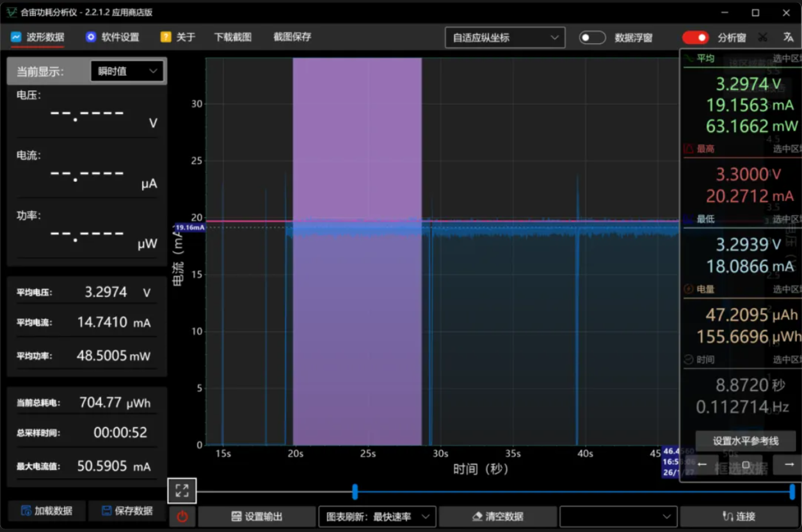The width and height of the screenshot is (802, 532).
Task: Click the left handle of time range slider
Action: tap(355, 492)
